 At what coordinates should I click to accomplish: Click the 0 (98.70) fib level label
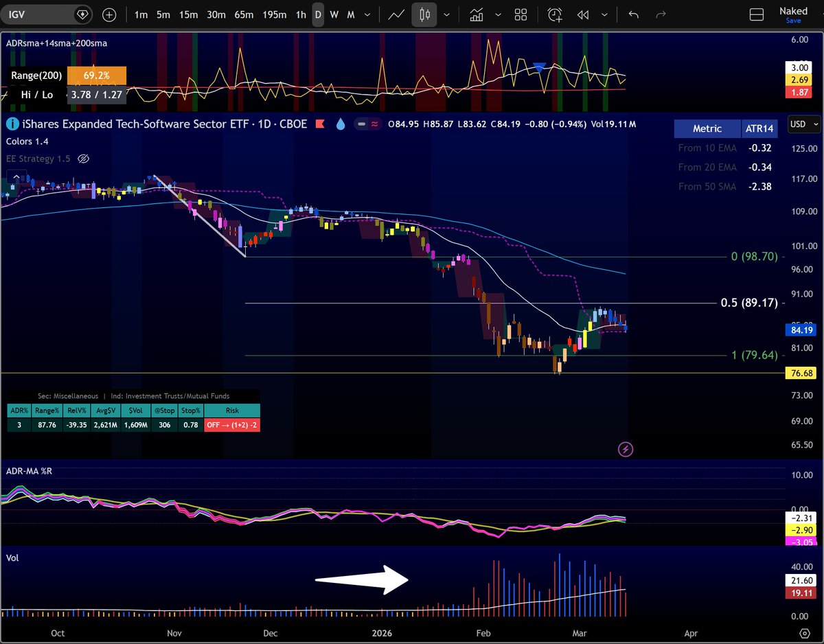(x=754, y=256)
